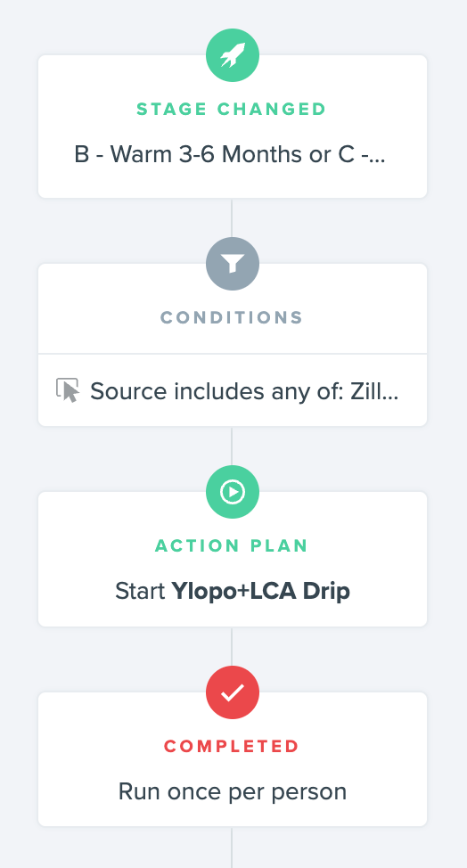
Task: Select the STAGE CHANGED heading
Action: pyautogui.click(x=232, y=109)
